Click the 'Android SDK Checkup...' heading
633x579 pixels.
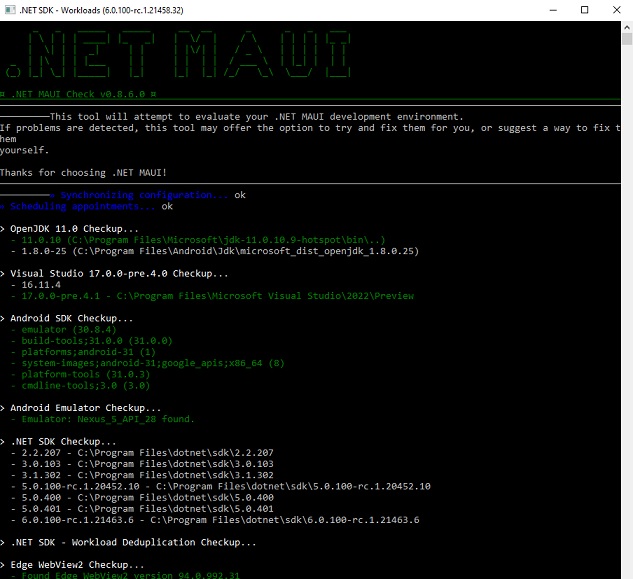(x=66, y=319)
